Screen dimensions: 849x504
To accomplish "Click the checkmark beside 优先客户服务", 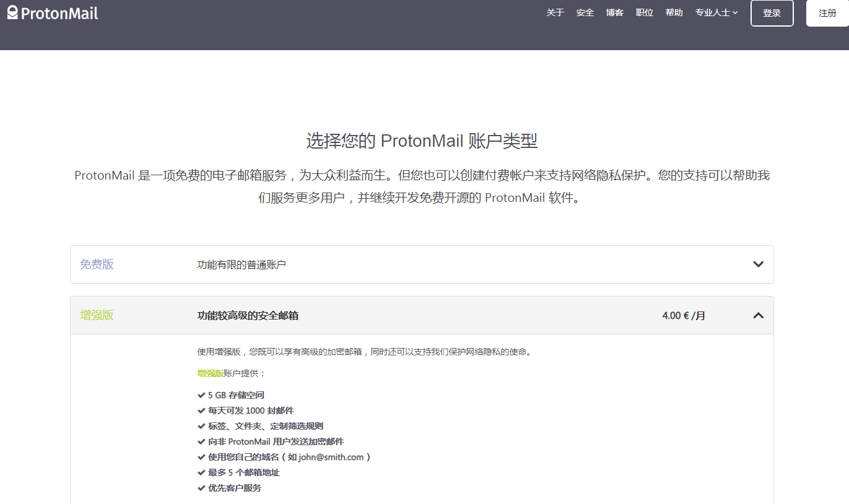I will (201, 488).
